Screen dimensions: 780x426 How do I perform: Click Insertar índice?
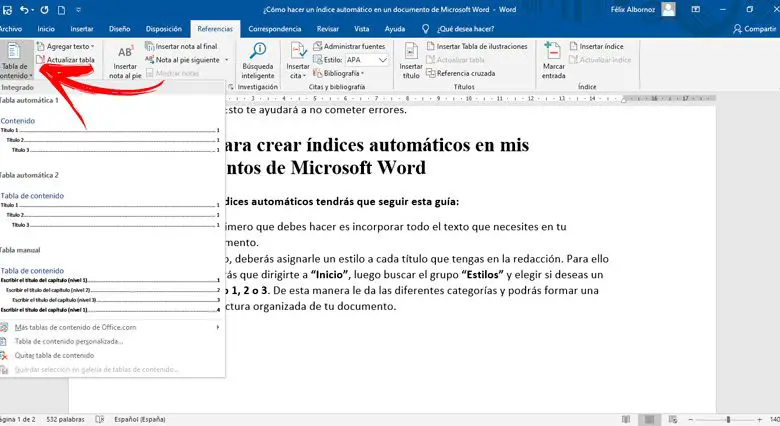coord(596,46)
